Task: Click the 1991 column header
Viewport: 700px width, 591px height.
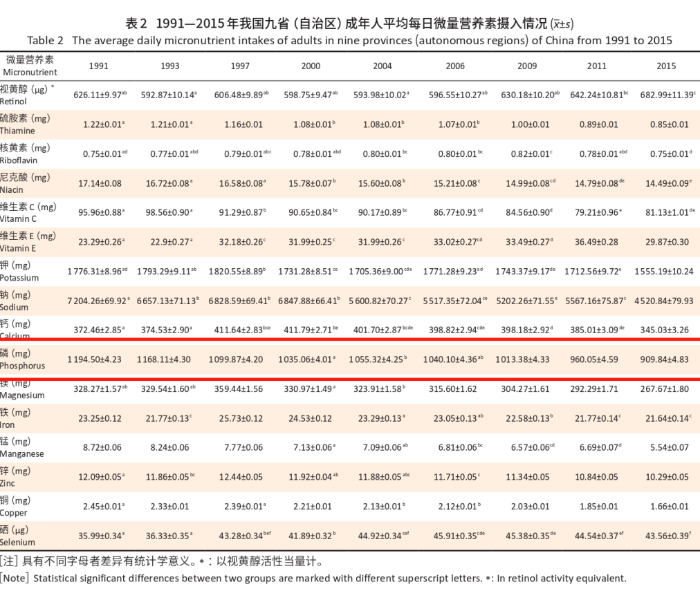Action: [x=98, y=66]
